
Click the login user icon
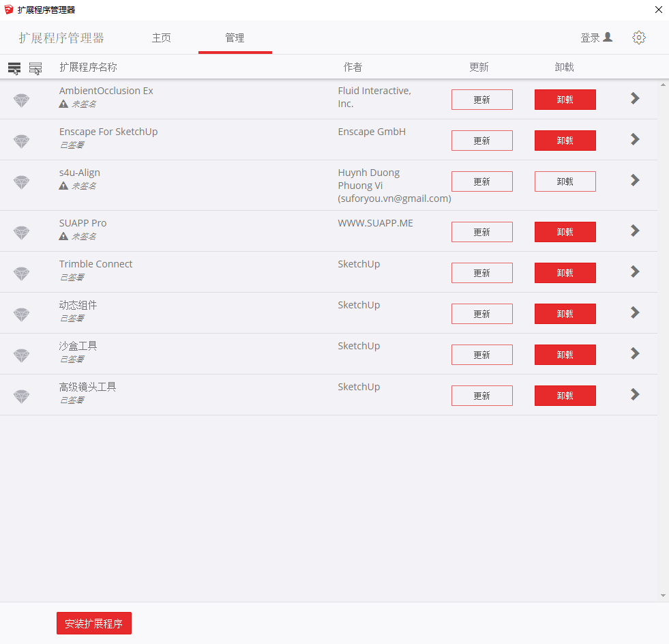tap(608, 37)
